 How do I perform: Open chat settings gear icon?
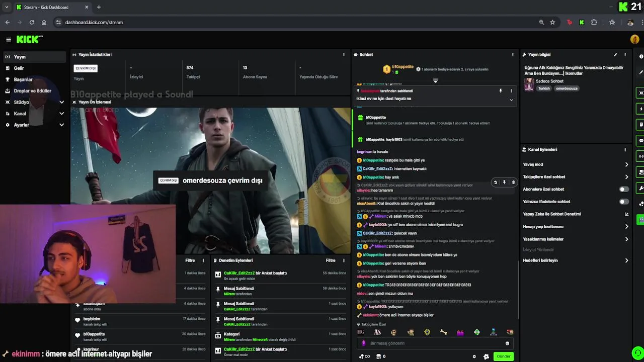click(474, 356)
